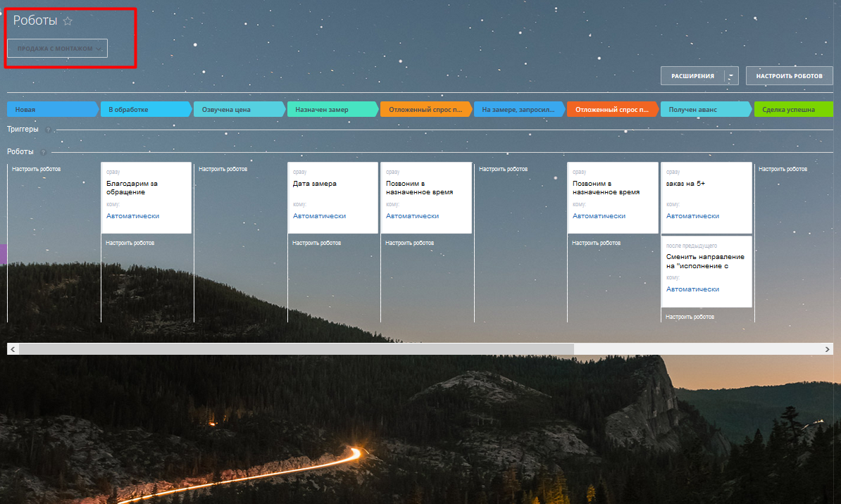This screenshot has width=841, height=504.
Task: Click Автоматически in Дата замера card
Action: pos(319,216)
